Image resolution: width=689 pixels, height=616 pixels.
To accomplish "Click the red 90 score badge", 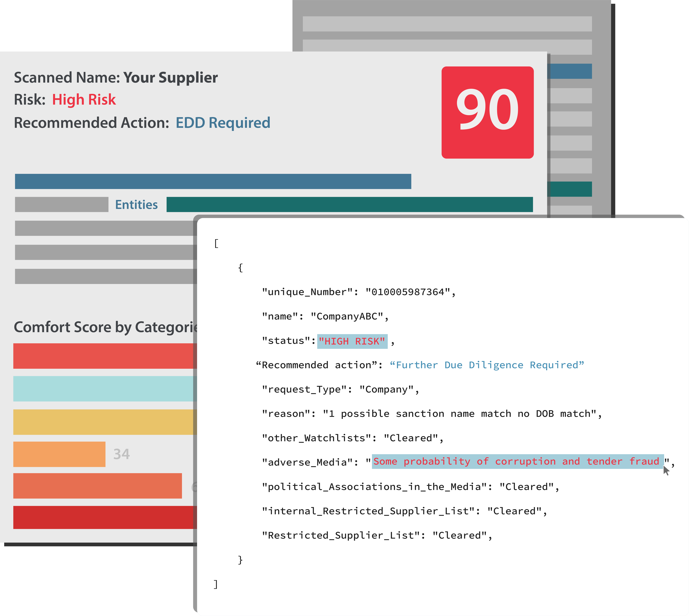I will point(487,112).
